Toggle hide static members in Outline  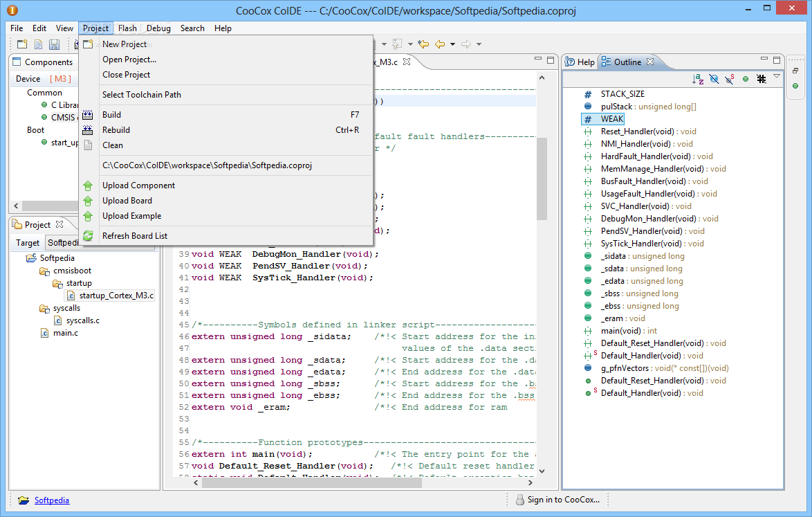click(x=730, y=79)
